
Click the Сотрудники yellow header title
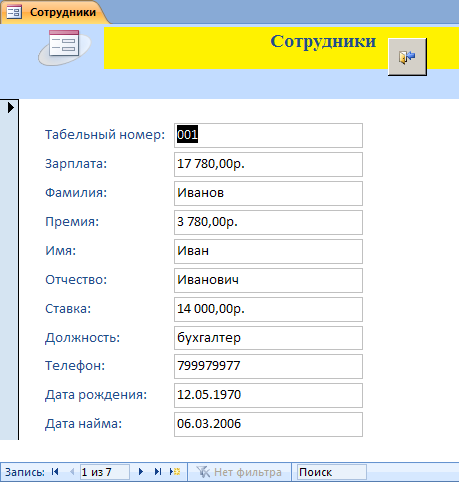323,42
